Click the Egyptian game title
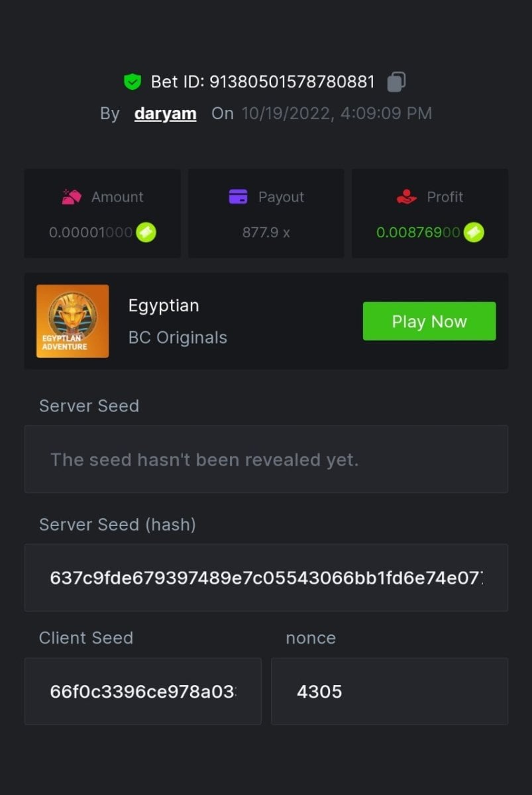The image size is (532, 795). pyautogui.click(x=164, y=305)
